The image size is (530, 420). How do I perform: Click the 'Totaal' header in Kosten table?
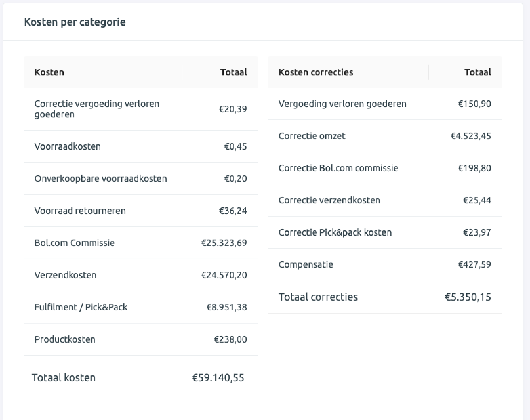234,72
